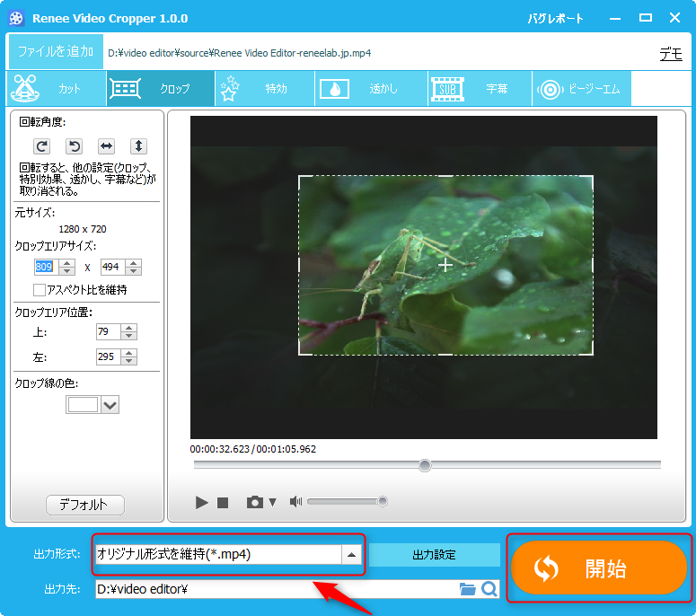Minimize the Renee Video Cropper window
696x616 pixels.
(x=615, y=18)
